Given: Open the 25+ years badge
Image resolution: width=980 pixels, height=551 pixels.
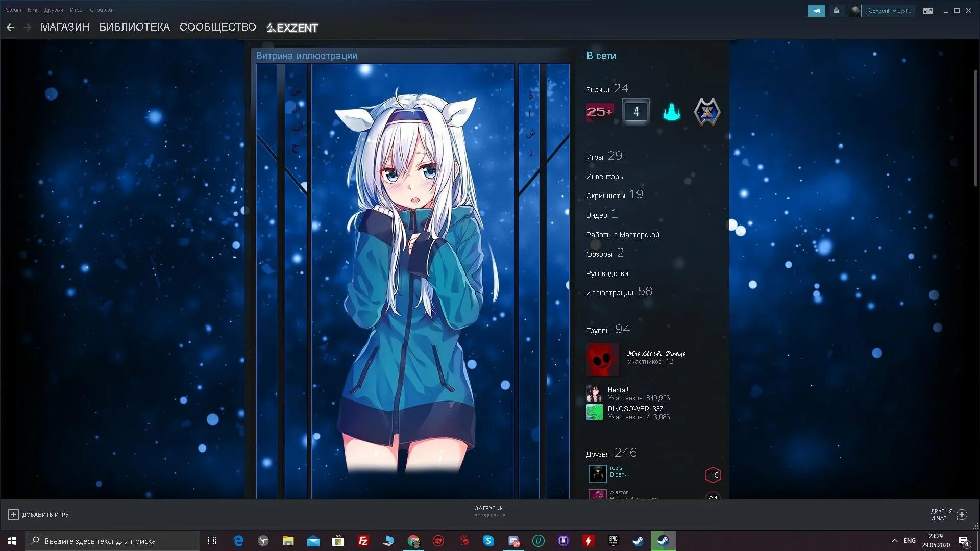Looking at the screenshot, I should (599, 112).
